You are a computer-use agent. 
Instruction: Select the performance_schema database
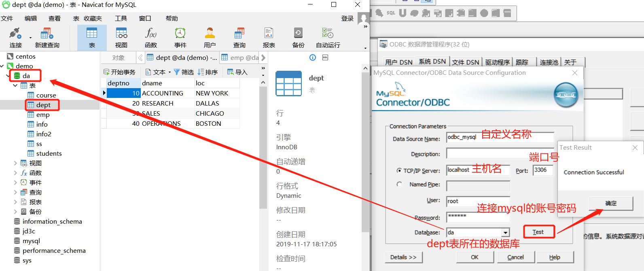(54, 250)
